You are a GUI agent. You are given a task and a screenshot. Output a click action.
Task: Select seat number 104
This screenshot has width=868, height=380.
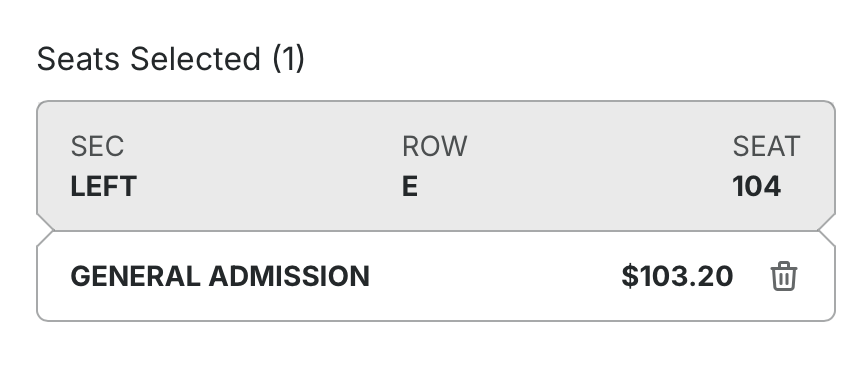[757, 186]
